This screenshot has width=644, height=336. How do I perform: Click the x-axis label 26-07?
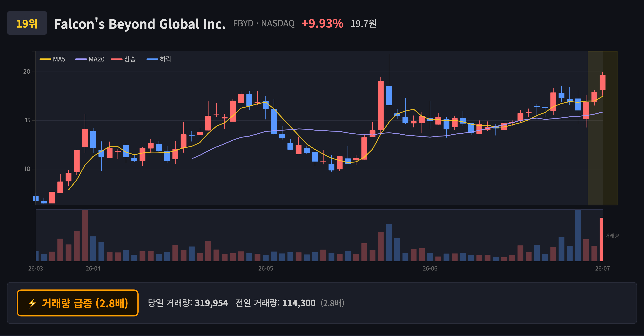(602, 269)
